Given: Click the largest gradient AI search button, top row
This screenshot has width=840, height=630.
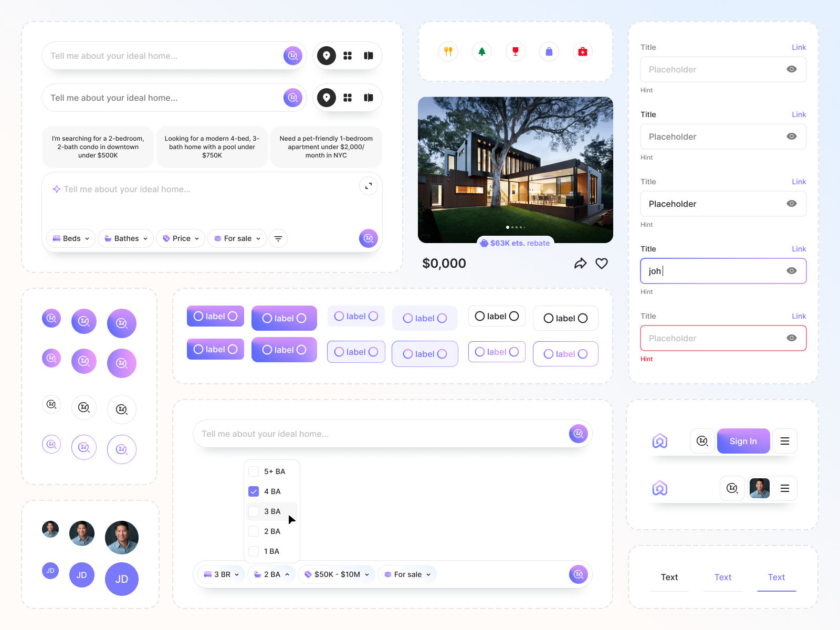Looking at the screenshot, I should tap(122, 323).
